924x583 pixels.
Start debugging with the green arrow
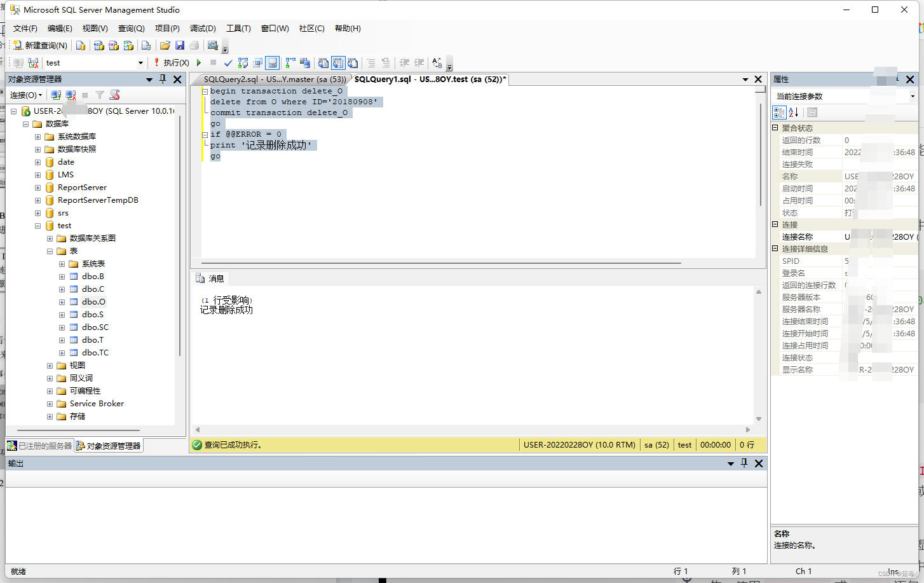point(199,63)
